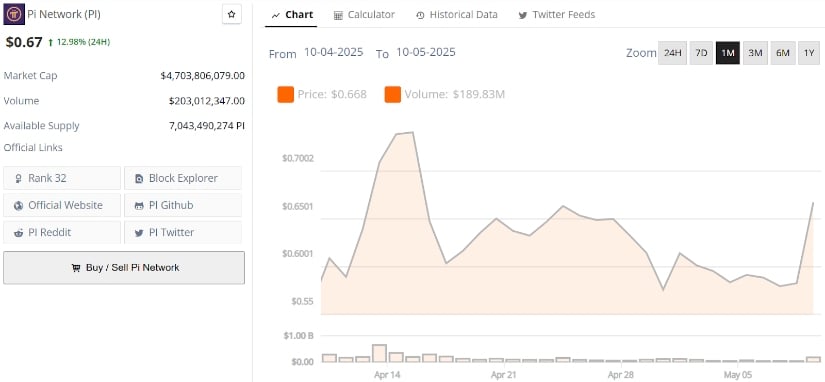Open the Chart tab
Image resolution: width=825 pixels, height=382 pixels.
tap(292, 15)
